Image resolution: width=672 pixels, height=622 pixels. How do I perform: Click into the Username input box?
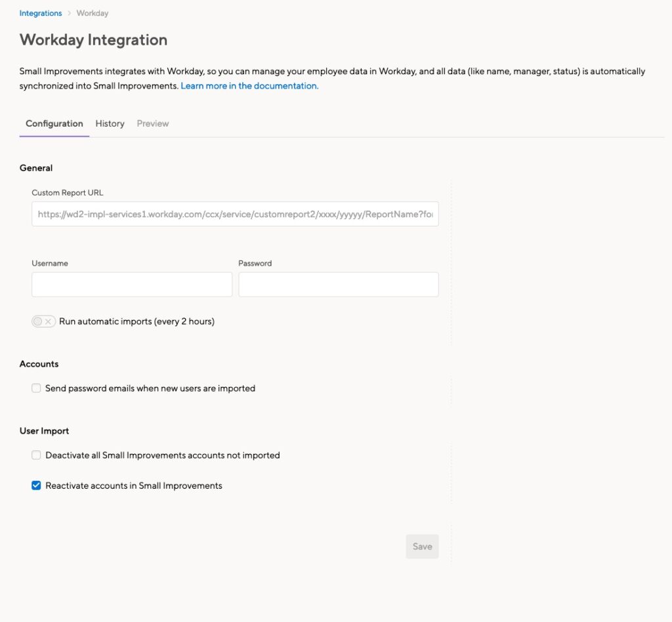tap(132, 285)
